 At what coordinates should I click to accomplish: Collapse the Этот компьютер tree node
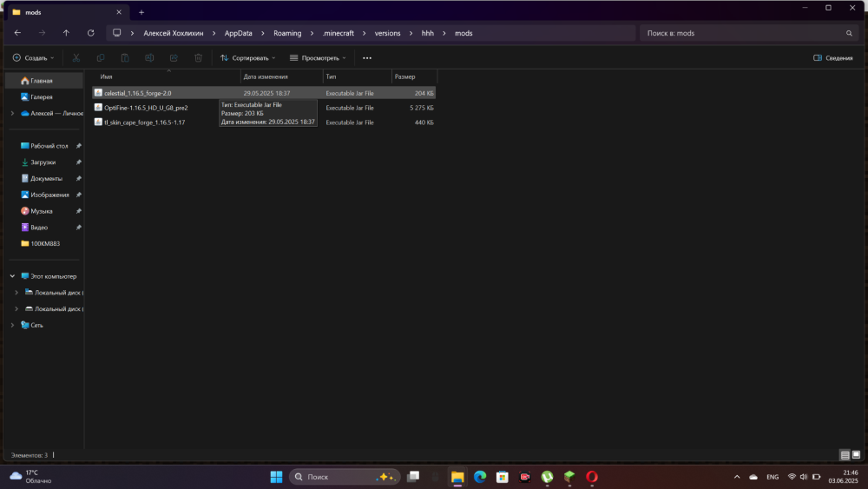(12, 276)
